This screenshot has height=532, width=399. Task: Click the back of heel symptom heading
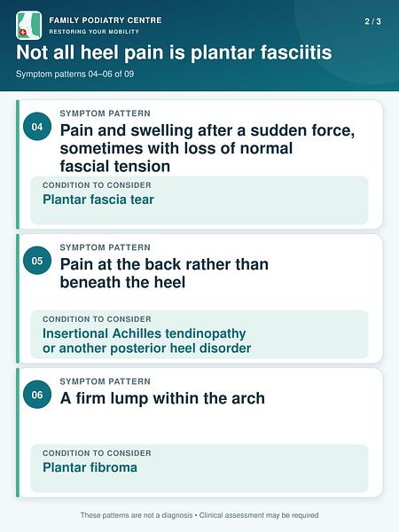[x=164, y=273]
